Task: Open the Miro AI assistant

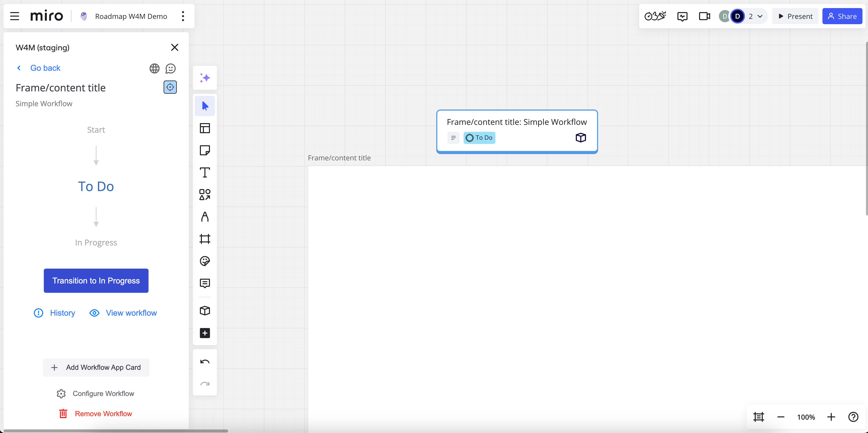Action: 205,78
